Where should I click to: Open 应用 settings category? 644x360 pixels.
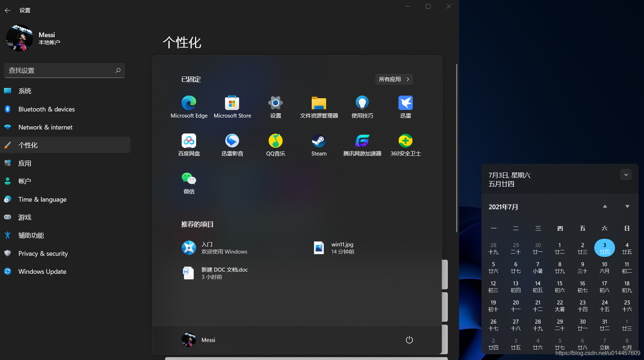pos(65,163)
